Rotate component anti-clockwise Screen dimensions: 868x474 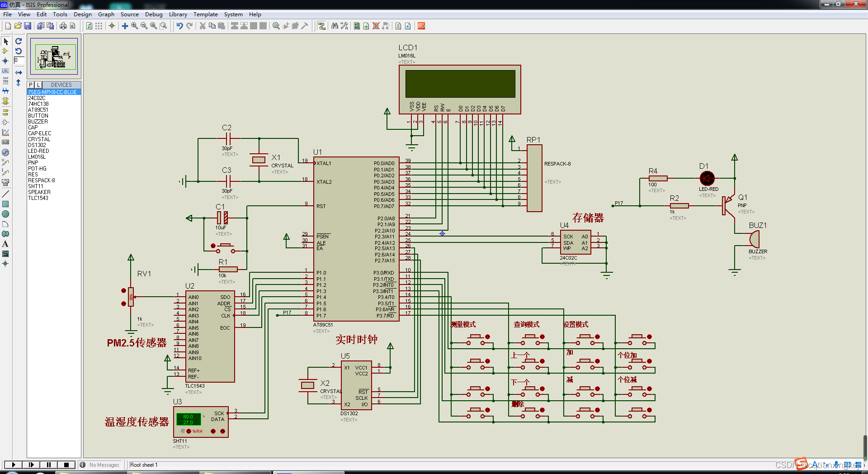pyautogui.click(x=19, y=51)
